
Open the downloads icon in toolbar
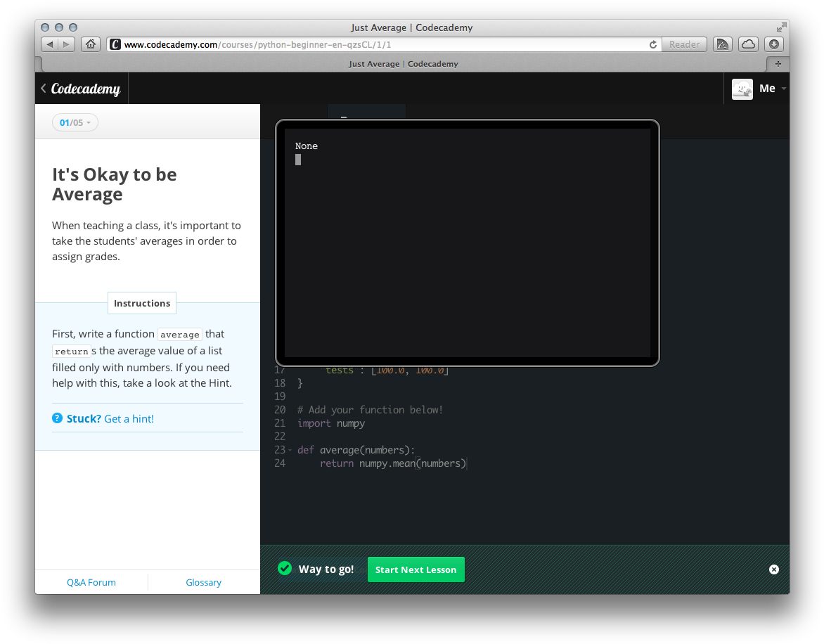click(x=773, y=45)
